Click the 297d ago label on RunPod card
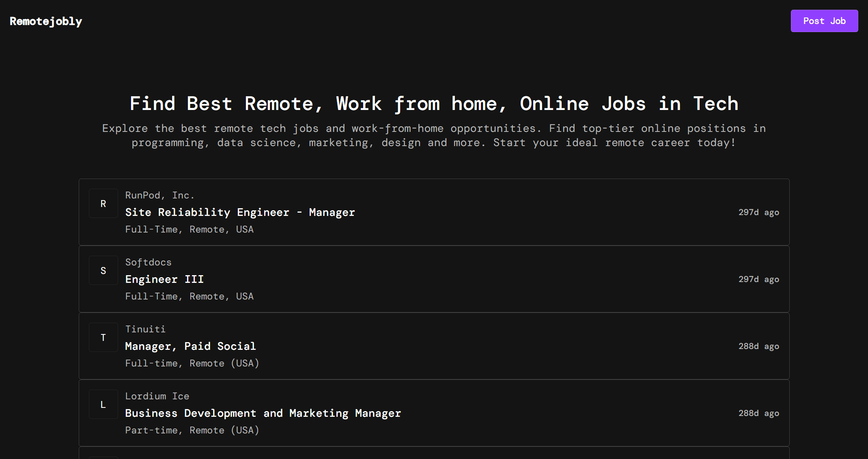Screen dimensions: 868x459 (x=758, y=212)
